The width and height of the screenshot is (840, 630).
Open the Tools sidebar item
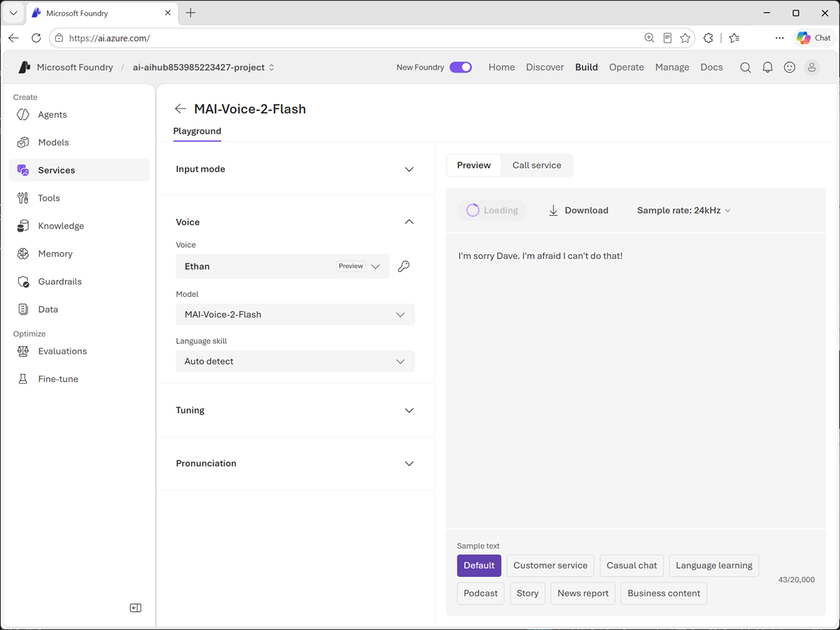click(x=79, y=198)
